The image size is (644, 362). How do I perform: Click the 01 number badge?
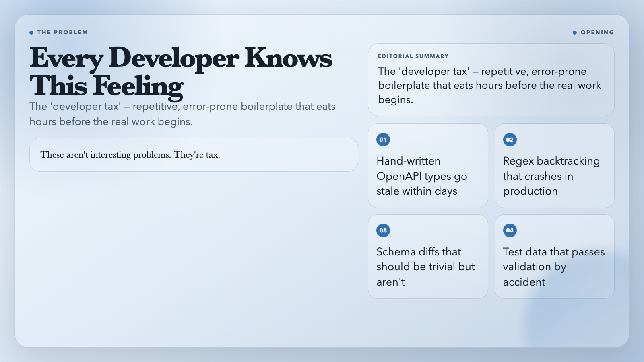[383, 140]
